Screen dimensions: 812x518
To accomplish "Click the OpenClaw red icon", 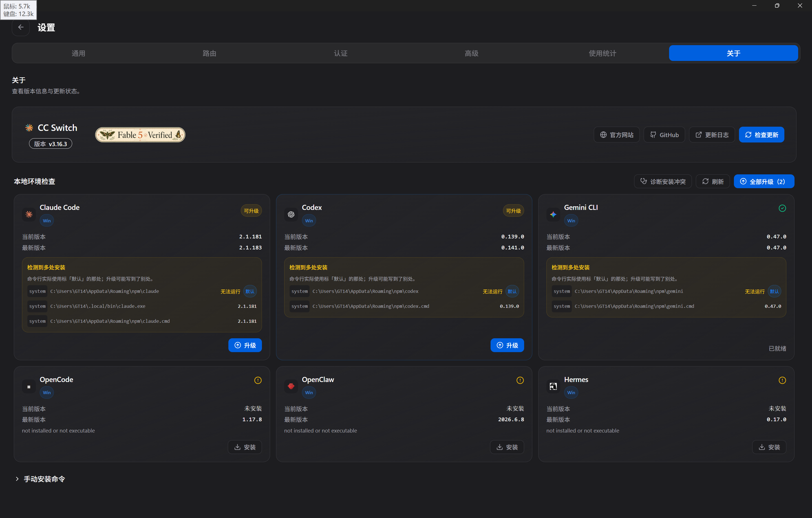I will [x=291, y=386].
